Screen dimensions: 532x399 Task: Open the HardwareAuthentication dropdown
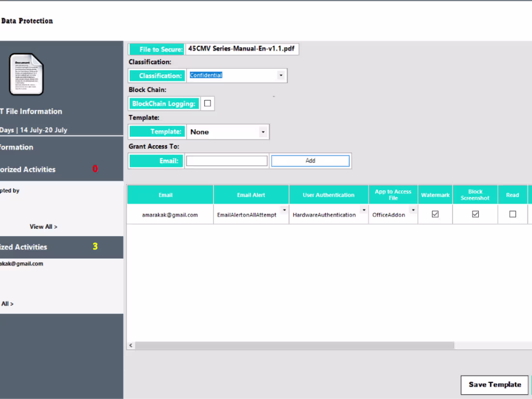tap(364, 210)
